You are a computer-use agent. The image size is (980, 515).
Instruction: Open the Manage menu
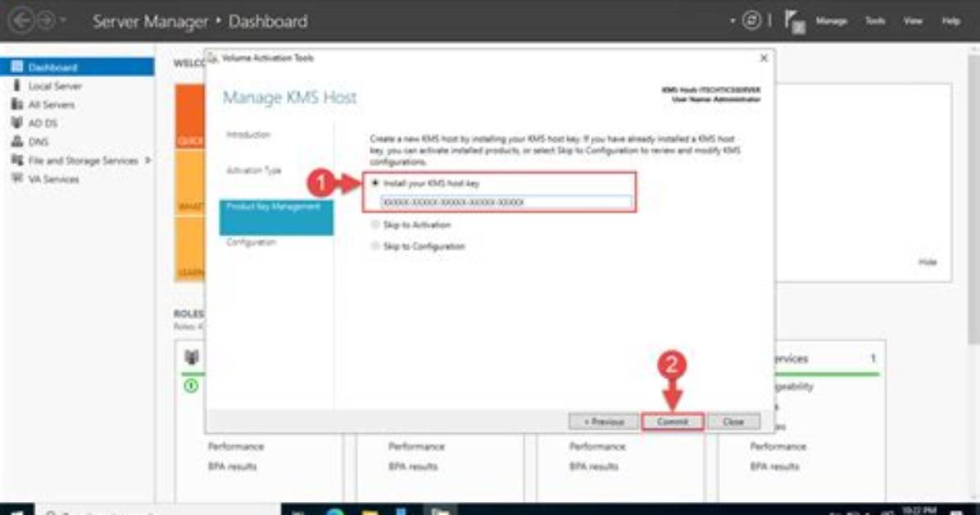tap(831, 21)
